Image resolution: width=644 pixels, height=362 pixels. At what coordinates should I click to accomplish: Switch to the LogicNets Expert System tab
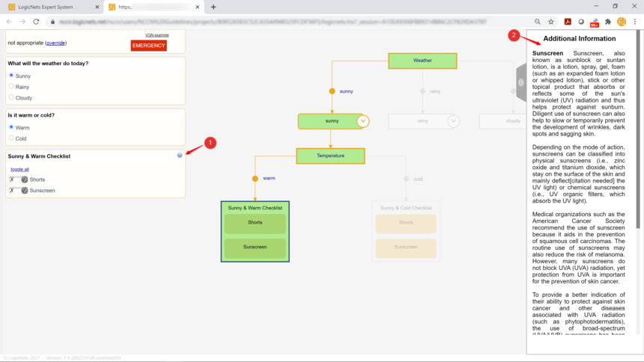point(54,7)
